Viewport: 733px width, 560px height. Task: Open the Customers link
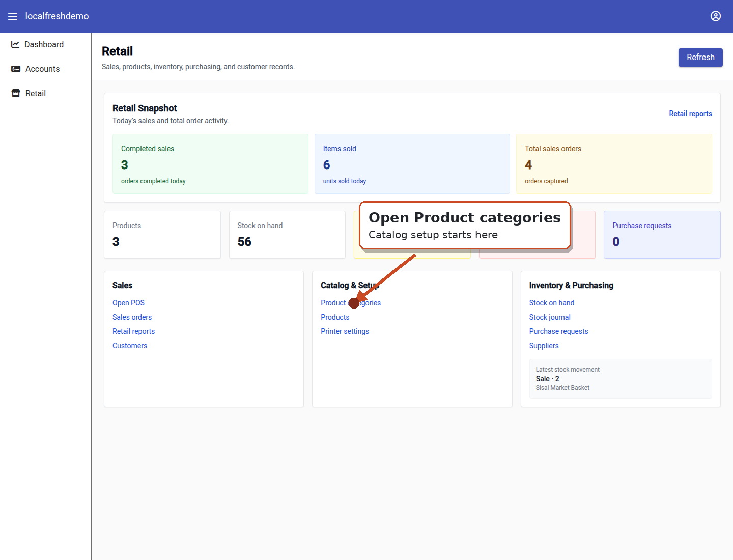(x=130, y=346)
